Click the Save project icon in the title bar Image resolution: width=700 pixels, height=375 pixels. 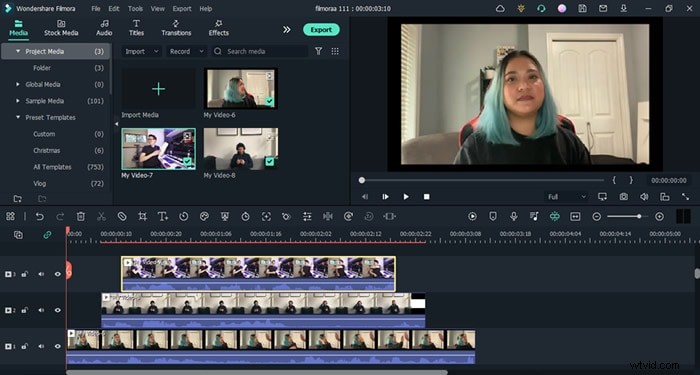582,8
